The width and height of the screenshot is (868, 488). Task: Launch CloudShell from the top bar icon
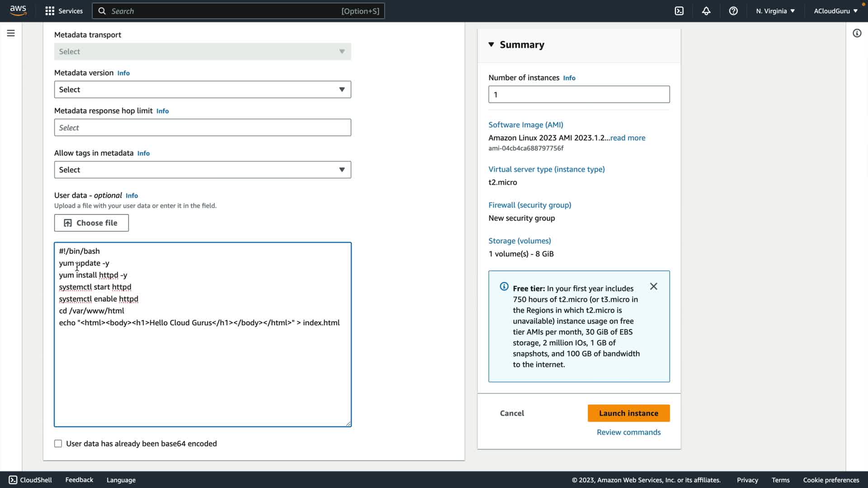pyautogui.click(x=679, y=11)
